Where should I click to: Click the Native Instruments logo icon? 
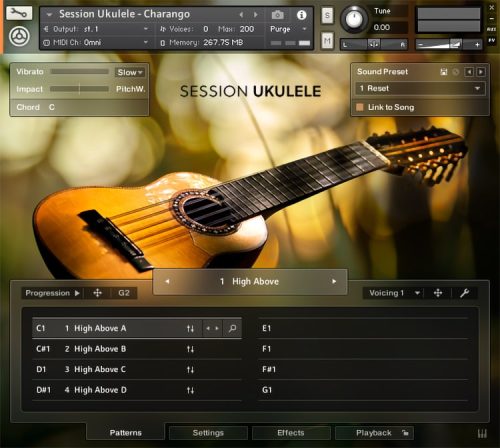pyautogui.click(x=19, y=37)
